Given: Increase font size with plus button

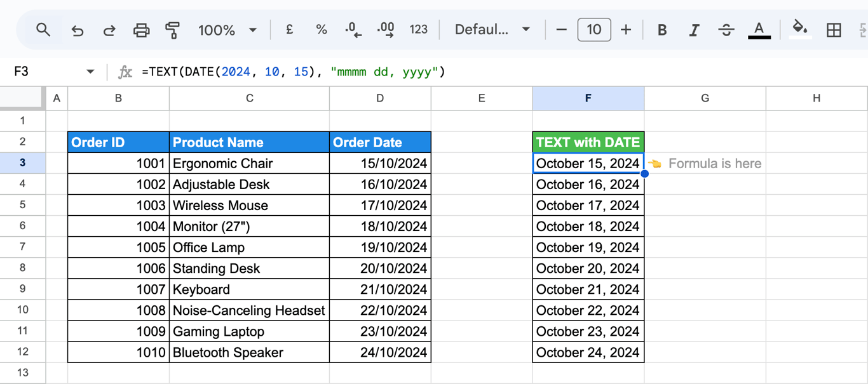Looking at the screenshot, I should click(626, 30).
